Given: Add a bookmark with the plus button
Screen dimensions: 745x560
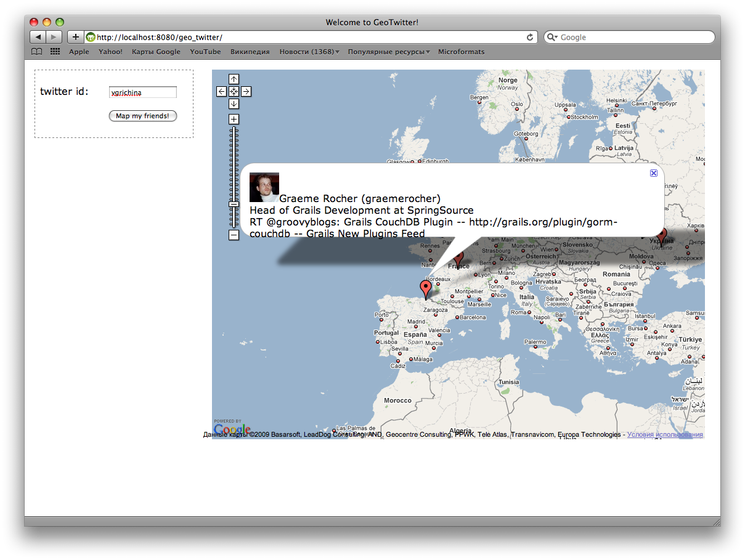Looking at the screenshot, I should pos(75,37).
